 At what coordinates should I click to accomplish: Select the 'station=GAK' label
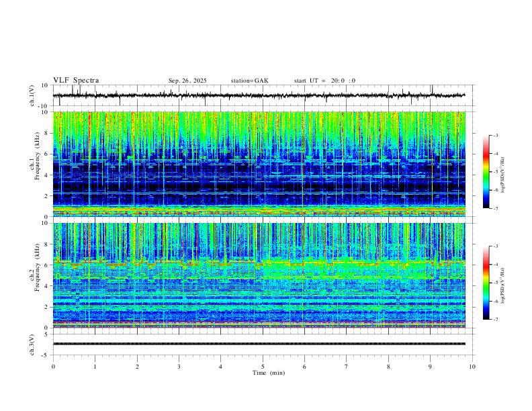(249, 81)
